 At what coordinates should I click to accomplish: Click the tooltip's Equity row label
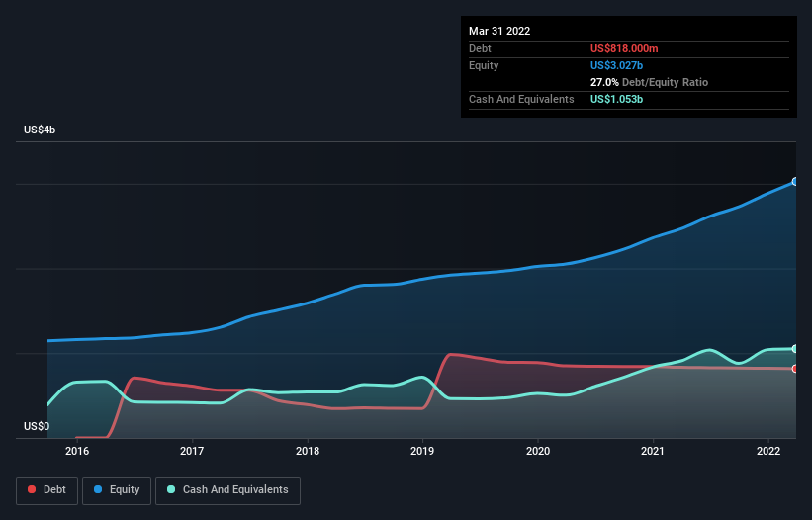tap(484, 65)
